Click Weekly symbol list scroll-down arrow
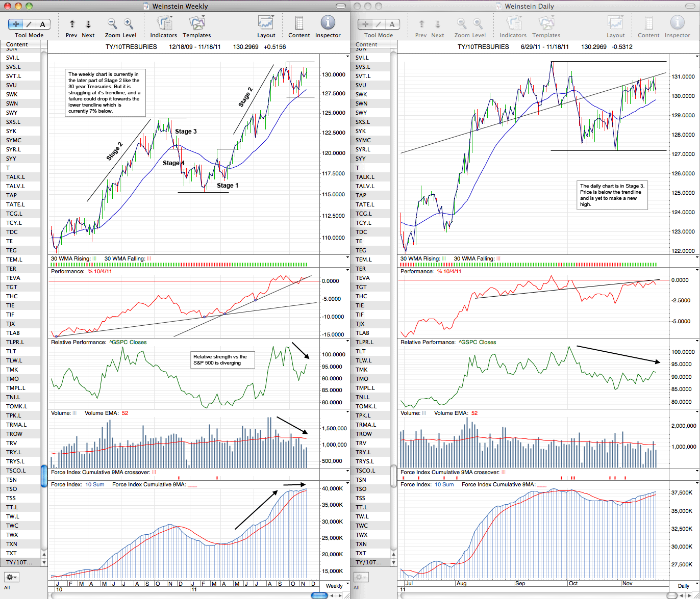The image size is (700, 599). point(44,562)
